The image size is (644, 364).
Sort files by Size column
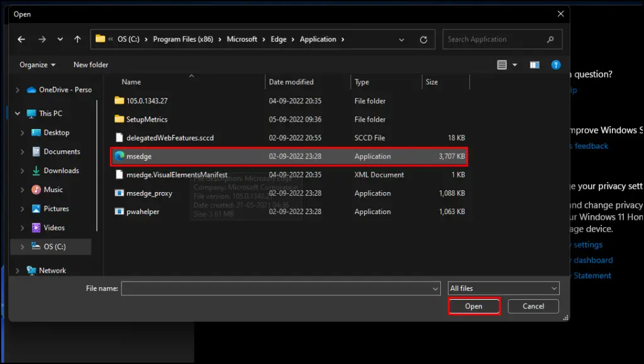coord(431,82)
